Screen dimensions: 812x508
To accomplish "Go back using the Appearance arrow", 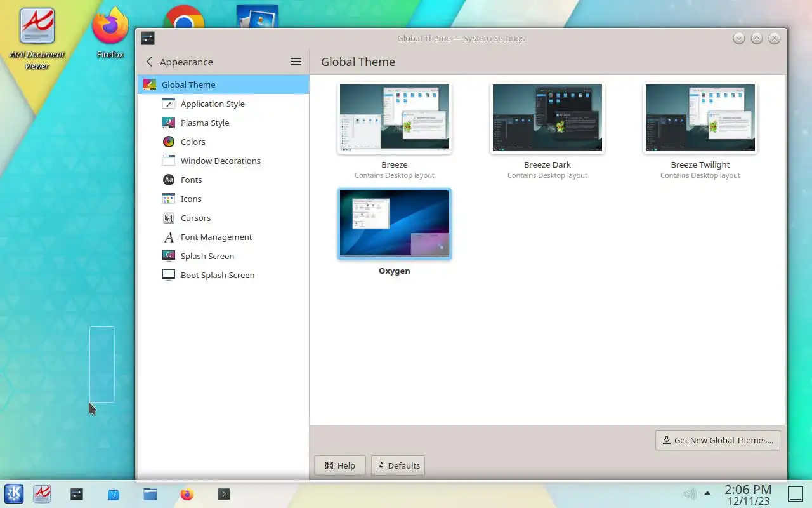I will (150, 62).
